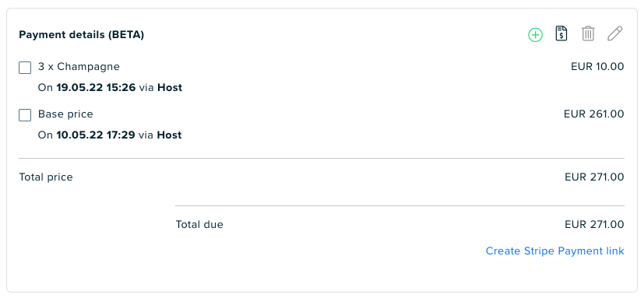Click the 19.05.22 15:26 timestamp
The image size is (644, 298).
pos(96,87)
